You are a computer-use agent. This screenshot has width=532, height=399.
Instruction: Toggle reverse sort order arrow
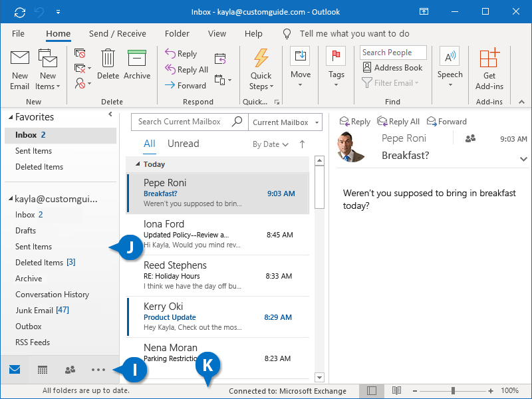pyautogui.click(x=302, y=144)
